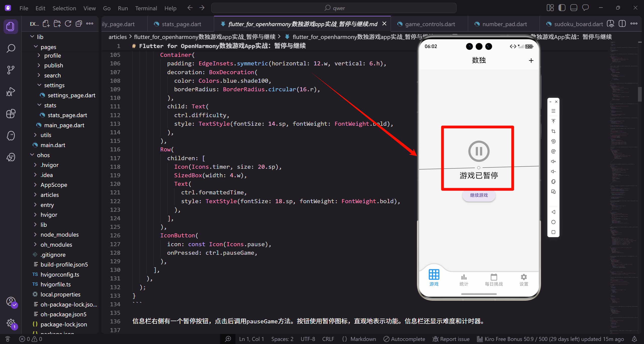The width and height of the screenshot is (644, 344).
Task: Change the Markdown language mode
Action: click(363, 339)
